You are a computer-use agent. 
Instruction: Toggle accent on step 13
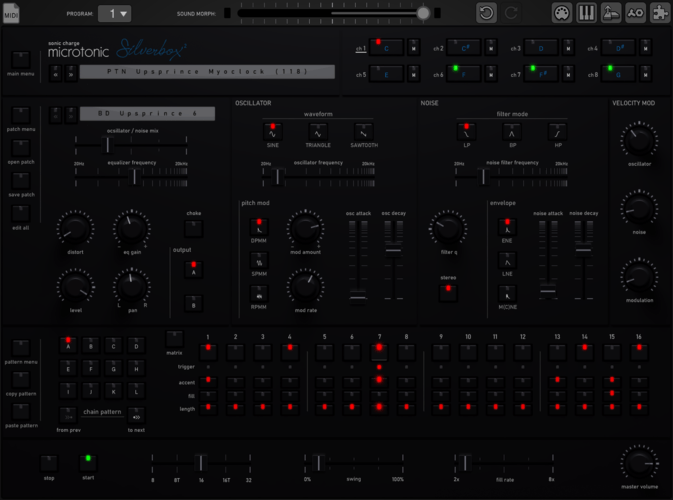tap(557, 381)
